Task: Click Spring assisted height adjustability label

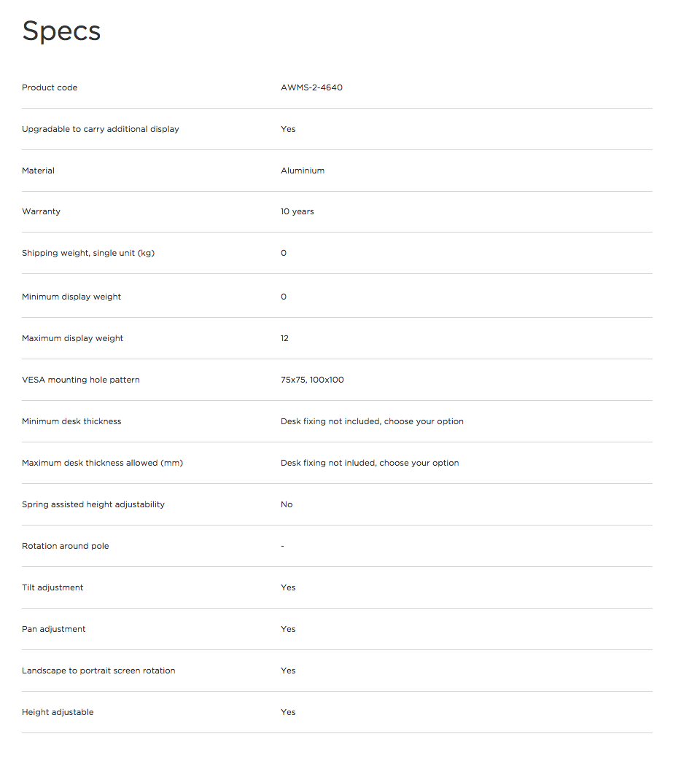Action: click(93, 504)
